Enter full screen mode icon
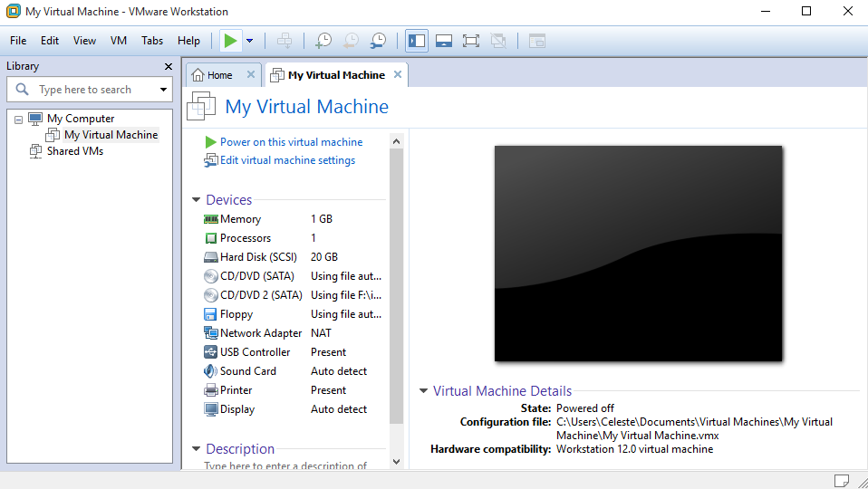The width and height of the screenshot is (868, 489). click(470, 41)
